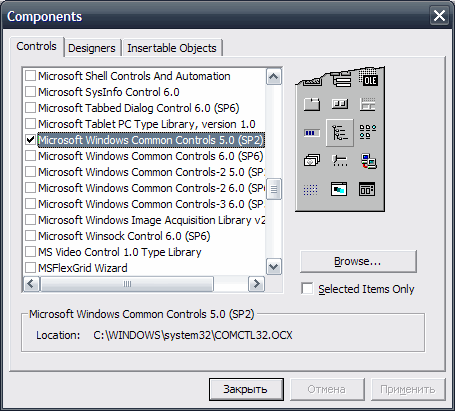Enable MS Video Control 1.0 checkbox

point(30,252)
